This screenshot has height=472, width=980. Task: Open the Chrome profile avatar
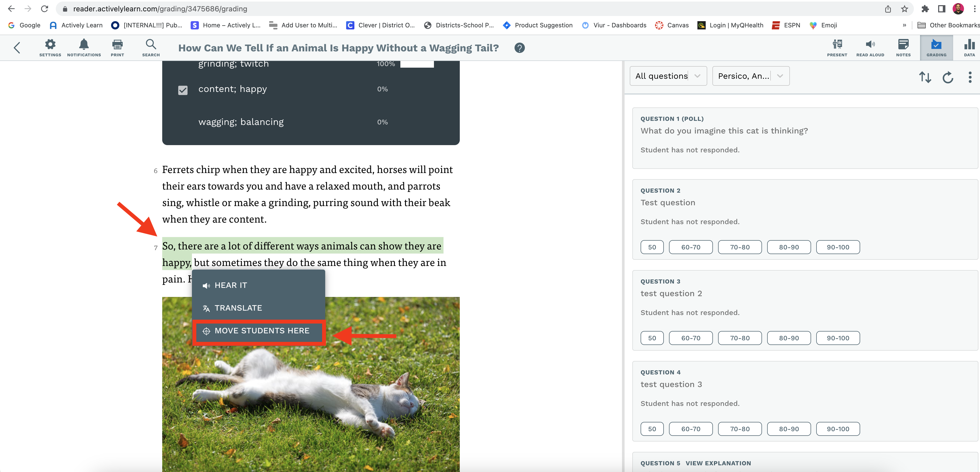pos(958,9)
